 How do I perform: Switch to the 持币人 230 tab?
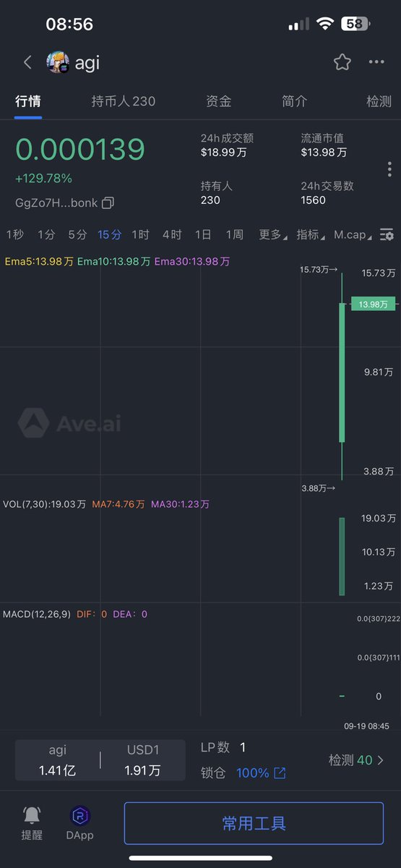coord(124,101)
